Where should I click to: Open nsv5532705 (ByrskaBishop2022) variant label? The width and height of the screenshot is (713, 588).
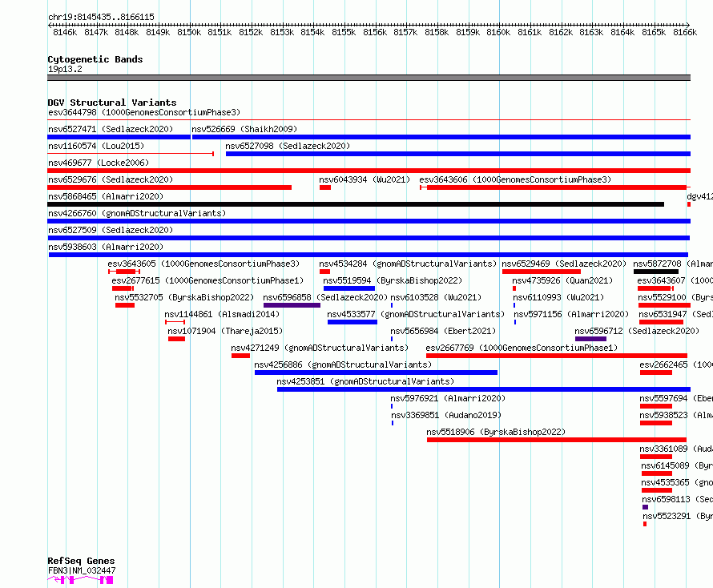[184, 297]
